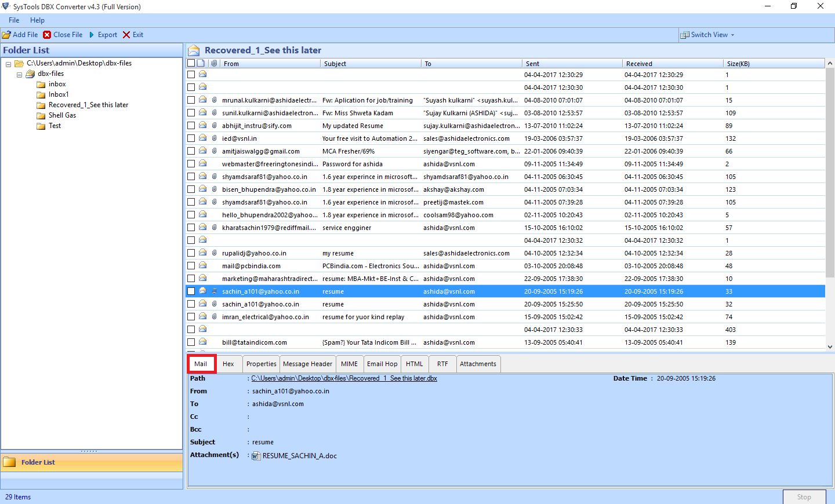Open the Recovered_1_See this later.dbx path link
The height and width of the screenshot is (504, 835).
(x=344, y=378)
